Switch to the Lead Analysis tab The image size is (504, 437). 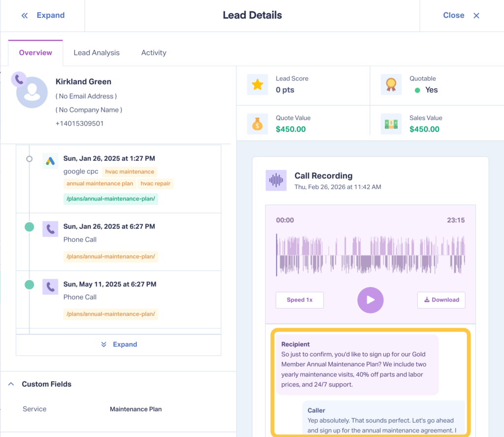96,52
